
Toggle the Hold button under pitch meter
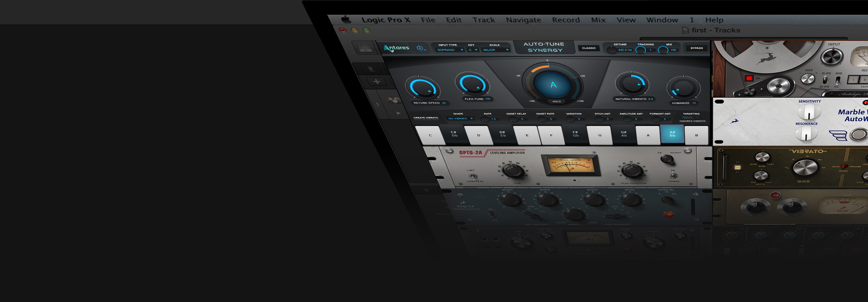pyautogui.click(x=556, y=102)
